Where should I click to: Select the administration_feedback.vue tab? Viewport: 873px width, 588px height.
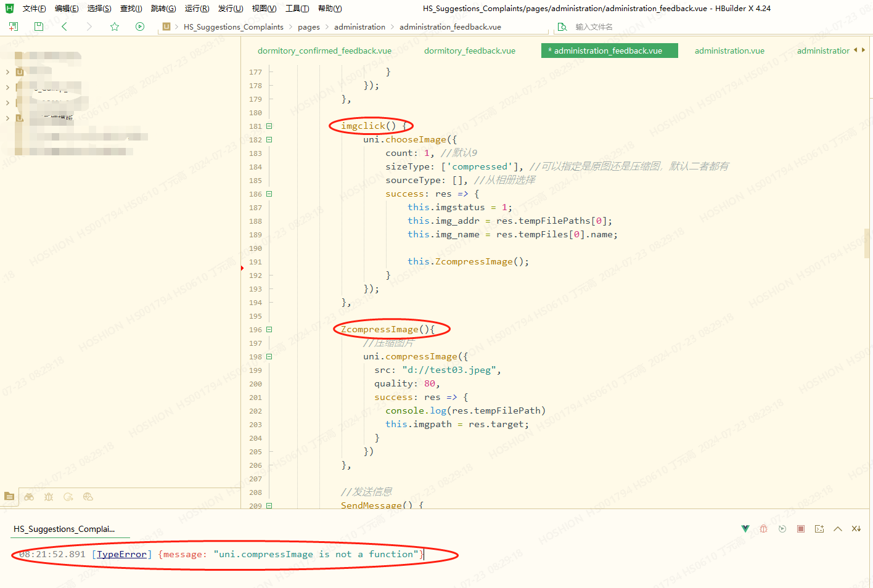click(x=609, y=51)
